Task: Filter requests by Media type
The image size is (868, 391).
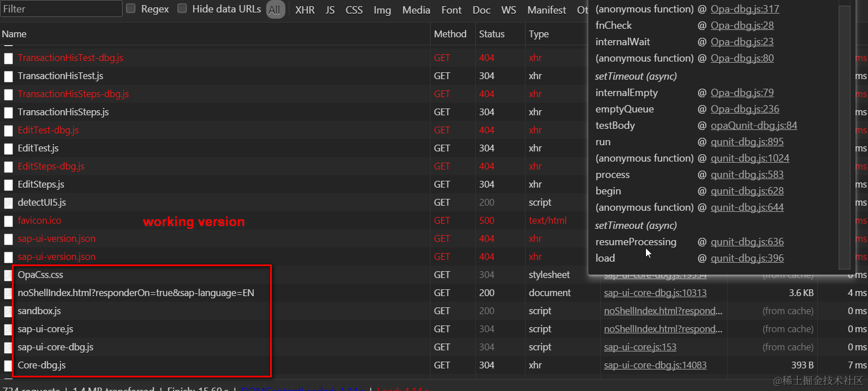Action: pos(416,10)
